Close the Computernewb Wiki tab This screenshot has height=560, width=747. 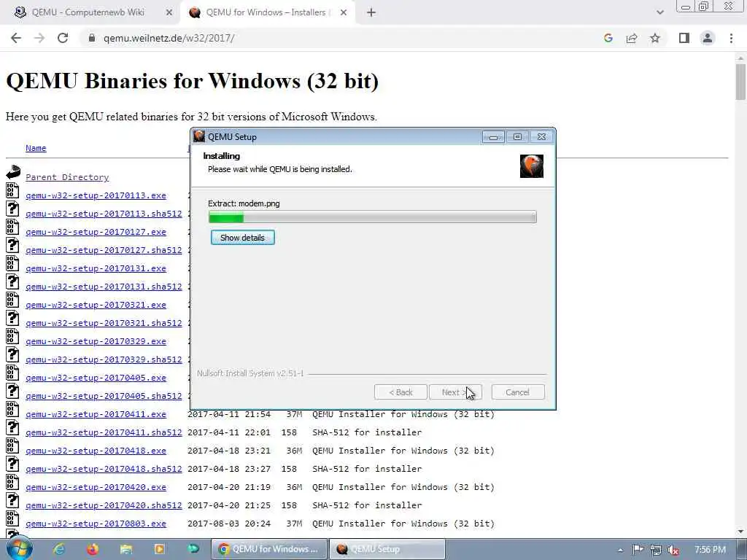[169, 13]
